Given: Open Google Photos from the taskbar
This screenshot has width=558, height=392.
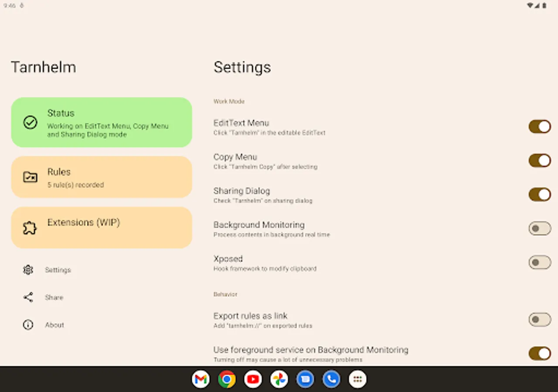Looking at the screenshot, I should (279, 379).
